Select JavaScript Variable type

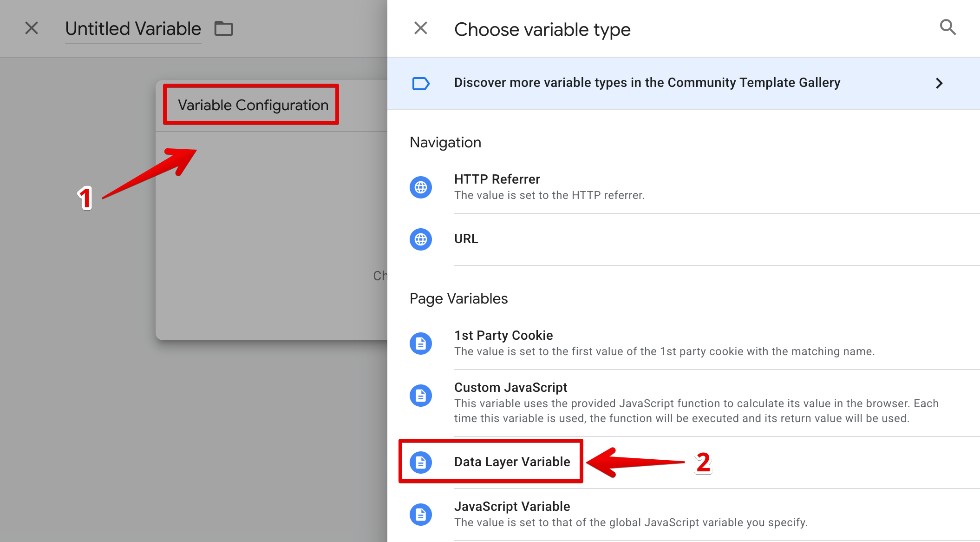pyautogui.click(x=512, y=507)
